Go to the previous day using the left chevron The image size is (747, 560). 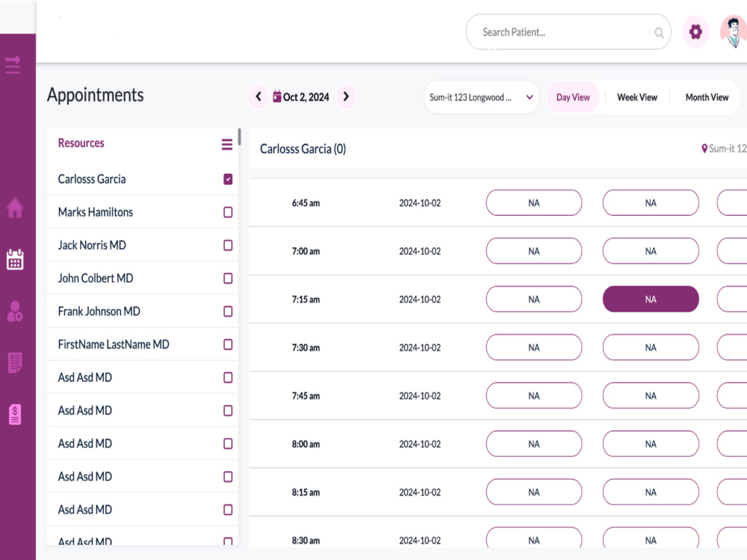pyautogui.click(x=258, y=96)
